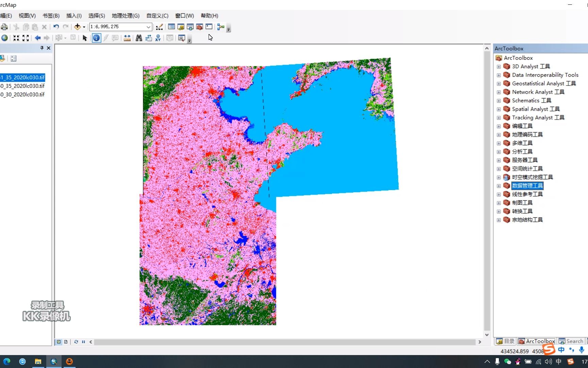Click the Add Data button icon

pos(78,27)
